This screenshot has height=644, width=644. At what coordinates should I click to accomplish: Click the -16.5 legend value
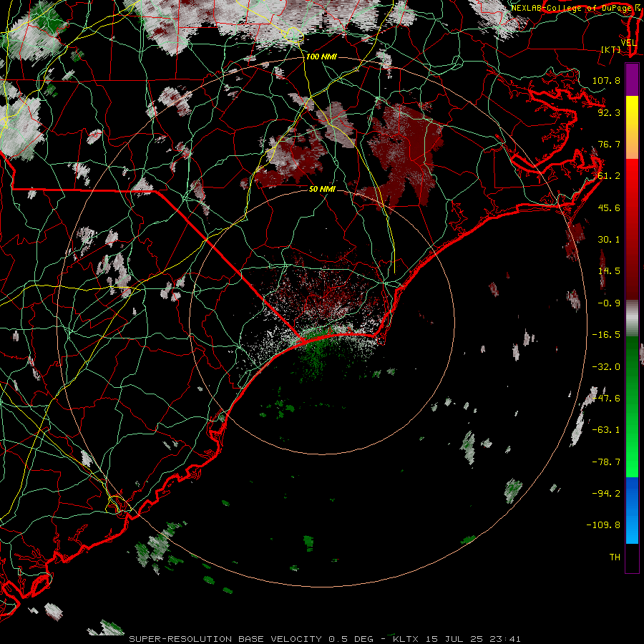(606, 335)
